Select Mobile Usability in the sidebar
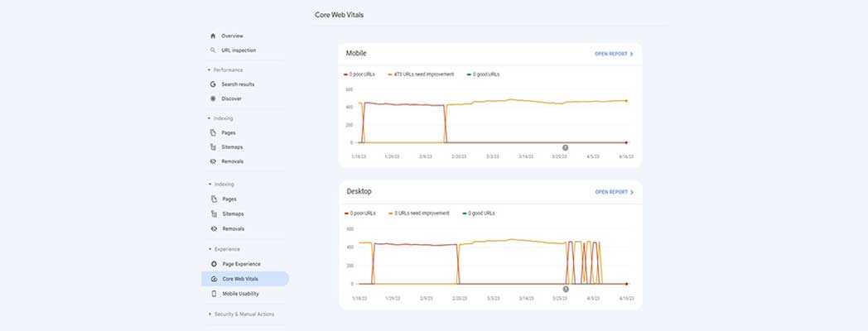 pos(240,294)
